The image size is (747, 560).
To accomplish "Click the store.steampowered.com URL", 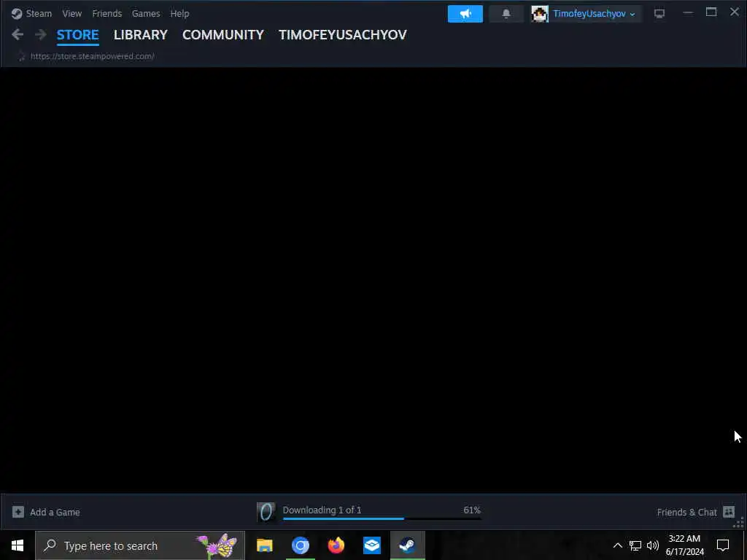I will click(93, 56).
